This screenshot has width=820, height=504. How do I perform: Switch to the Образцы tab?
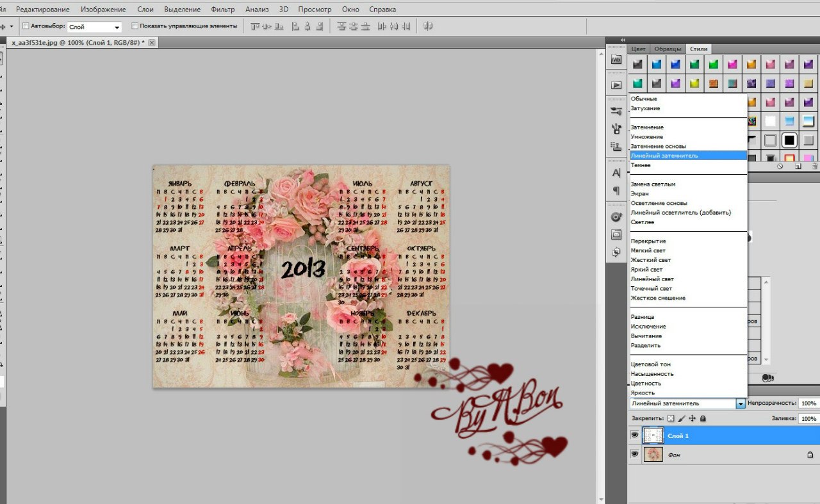[668, 49]
